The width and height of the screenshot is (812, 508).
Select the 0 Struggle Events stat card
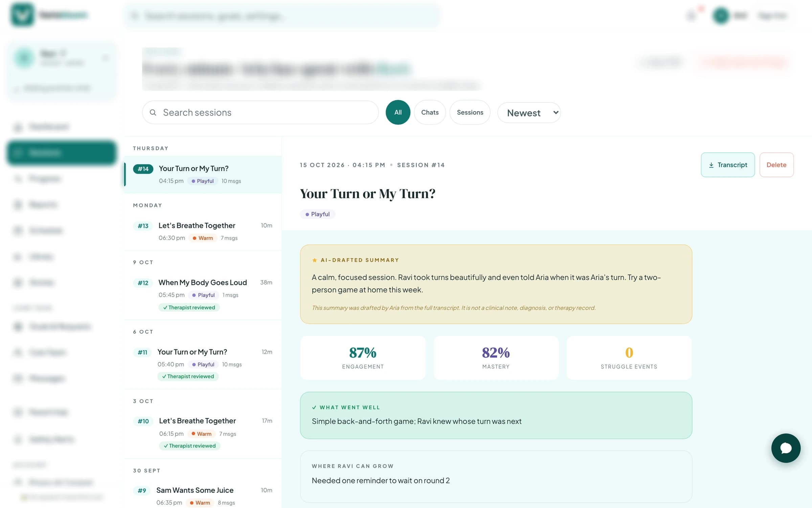coord(629,358)
